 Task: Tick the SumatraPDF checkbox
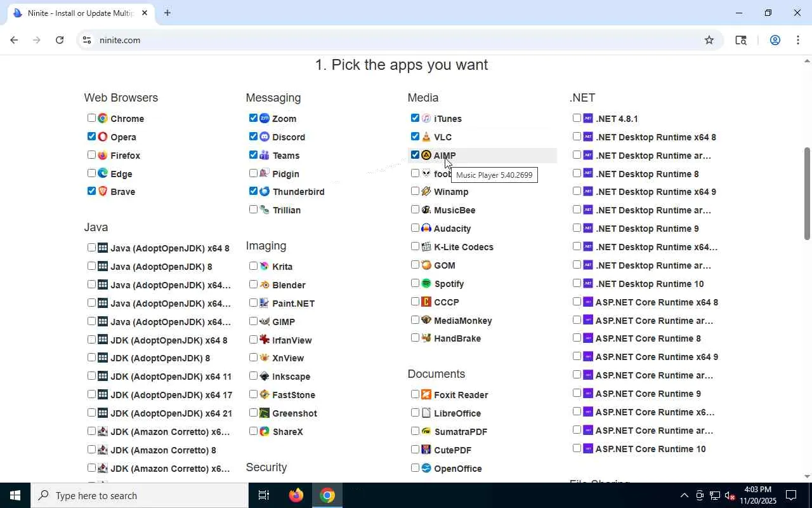pyautogui.click(x=415, y=431)
